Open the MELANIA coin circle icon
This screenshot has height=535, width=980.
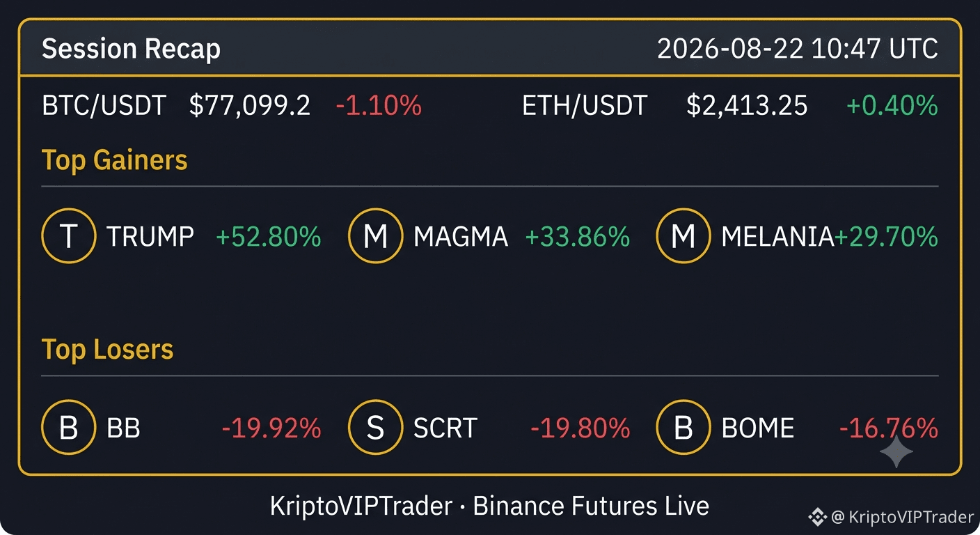[683, 236]
